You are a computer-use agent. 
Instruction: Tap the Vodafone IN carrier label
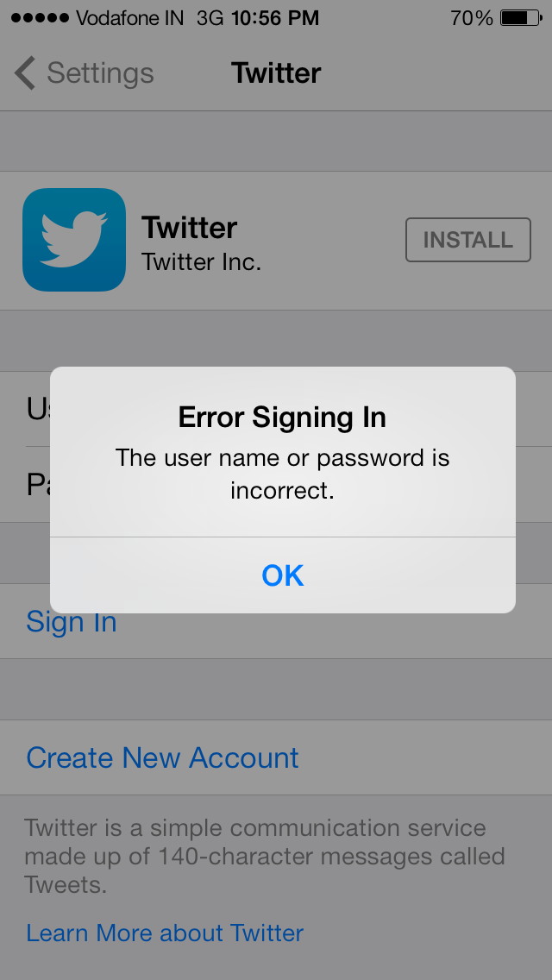point(130,18)
